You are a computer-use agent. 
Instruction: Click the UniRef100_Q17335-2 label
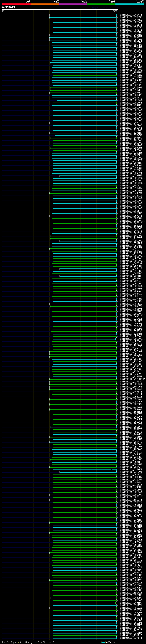pyautogui.click(x=132, y=379)
